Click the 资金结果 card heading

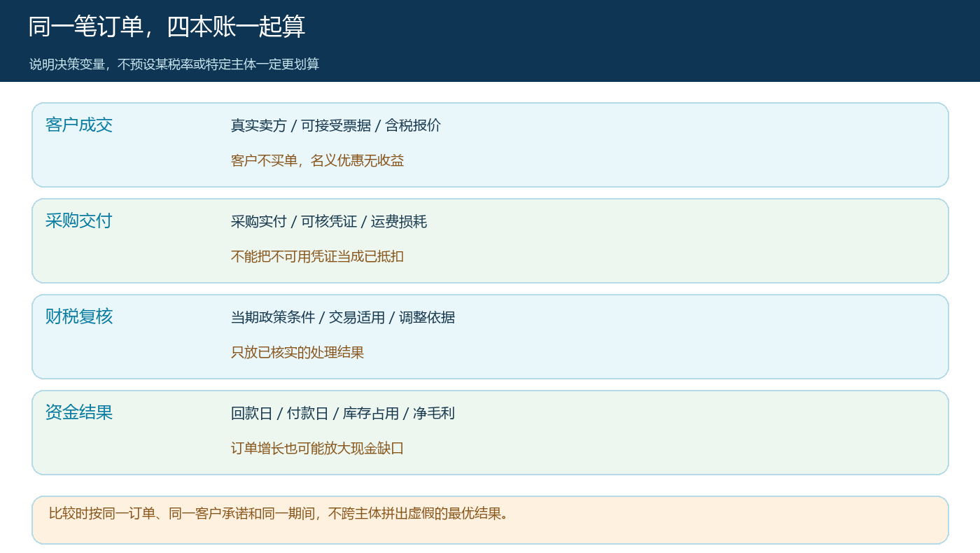(79, 413)
